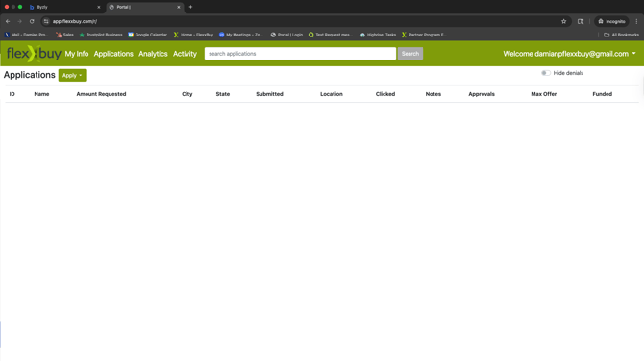Open Portal | Login bookmark
This screenshot has width=644, height=361.
pos(286,35)
